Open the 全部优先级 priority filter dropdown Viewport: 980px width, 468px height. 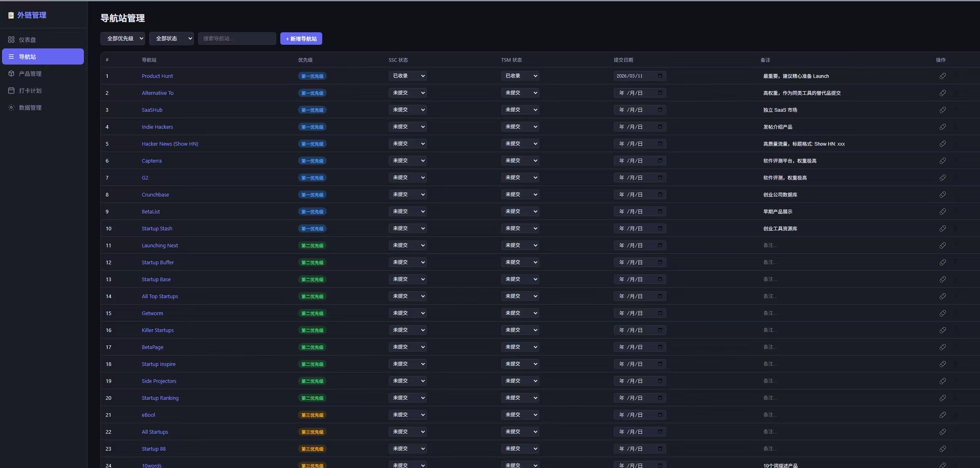tap(123, 38)
